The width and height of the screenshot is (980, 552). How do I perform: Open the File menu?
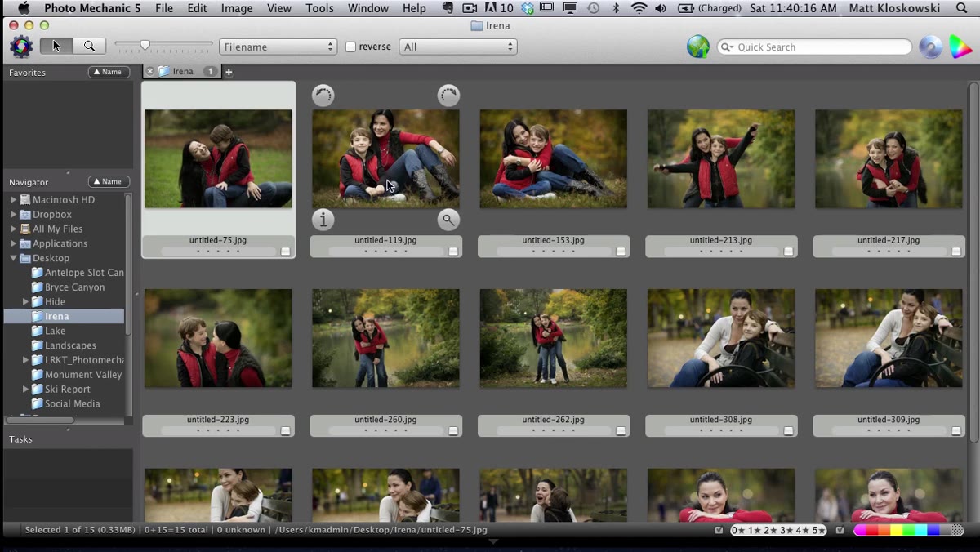tap(164, 8)
